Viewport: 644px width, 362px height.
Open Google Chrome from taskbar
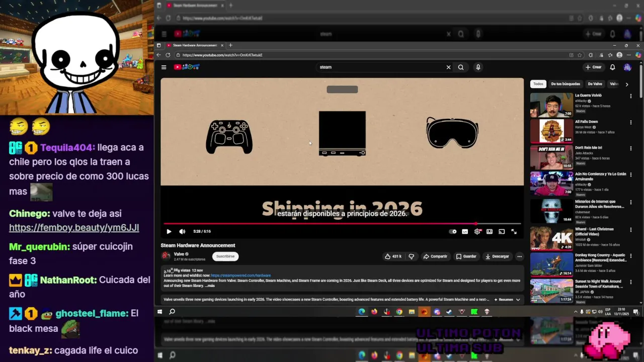coord(399,312)
